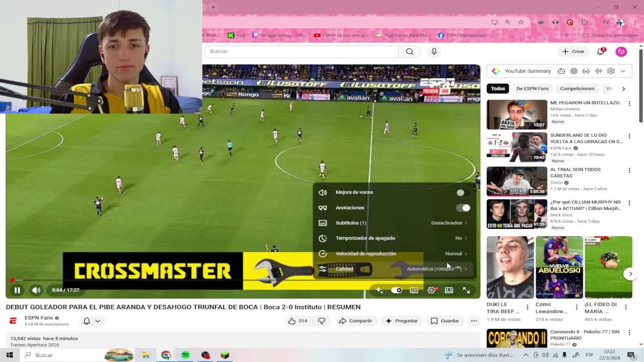Select the Todos filter chip
644x362 pixels.
[498, 88]
